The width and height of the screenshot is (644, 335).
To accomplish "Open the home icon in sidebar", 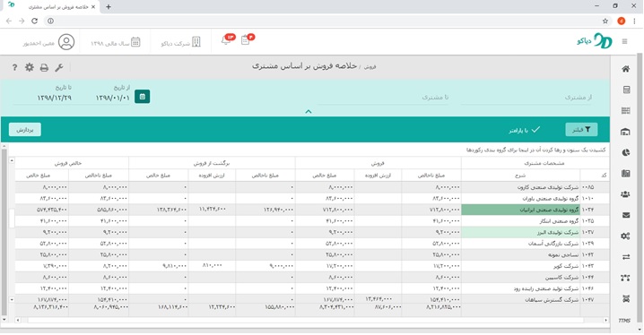I will coord(625,69).
